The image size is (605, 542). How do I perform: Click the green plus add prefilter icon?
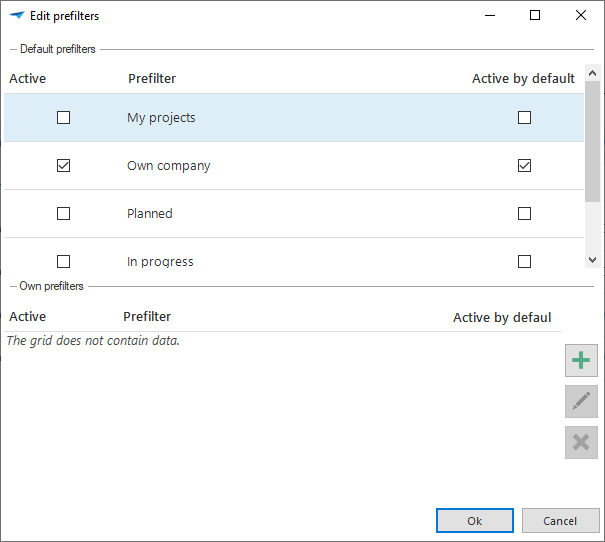[581, 361]
